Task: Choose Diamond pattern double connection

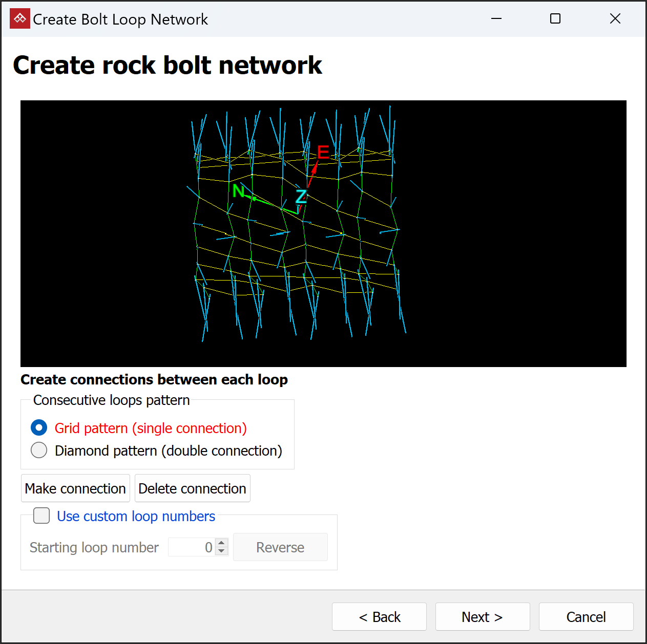Action: [x=39, y=450]
